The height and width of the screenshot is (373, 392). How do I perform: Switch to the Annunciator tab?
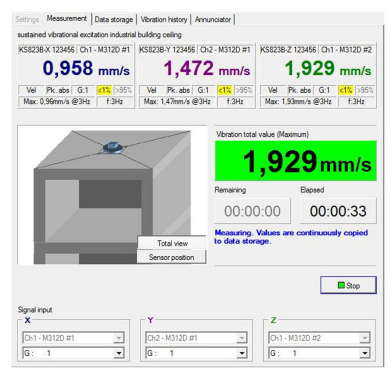213,19
